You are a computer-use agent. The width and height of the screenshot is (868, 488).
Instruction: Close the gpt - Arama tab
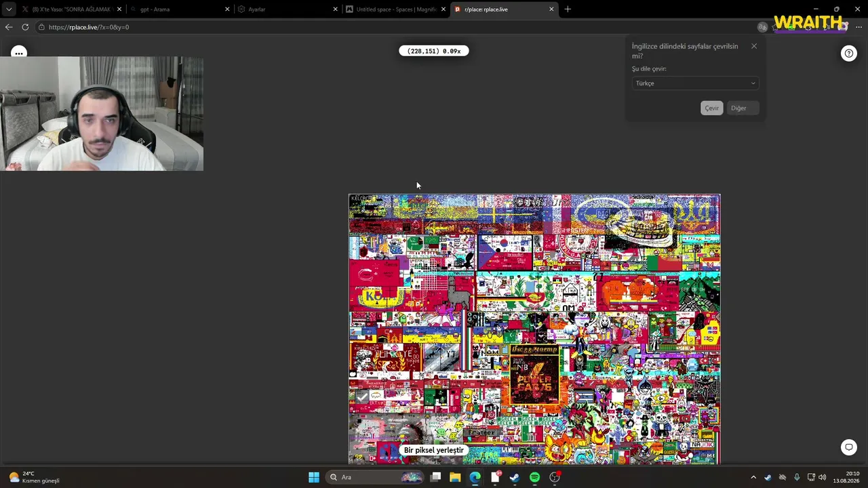(x=227, y=9)
